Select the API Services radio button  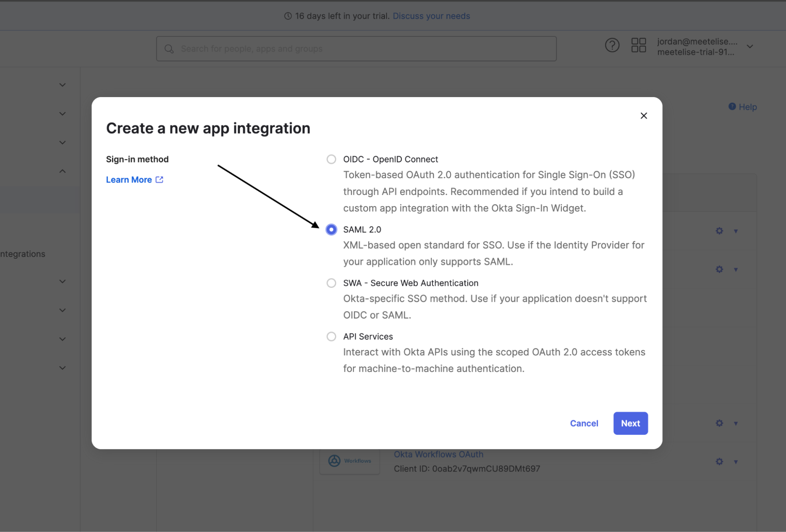click(331, 337)
